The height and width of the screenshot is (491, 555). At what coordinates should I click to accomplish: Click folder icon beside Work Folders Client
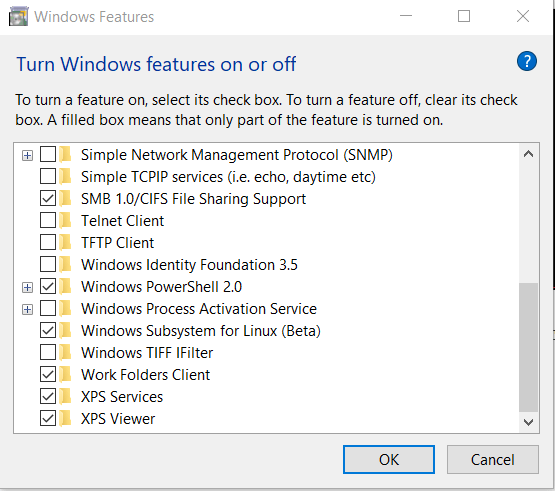coord(65,375)
